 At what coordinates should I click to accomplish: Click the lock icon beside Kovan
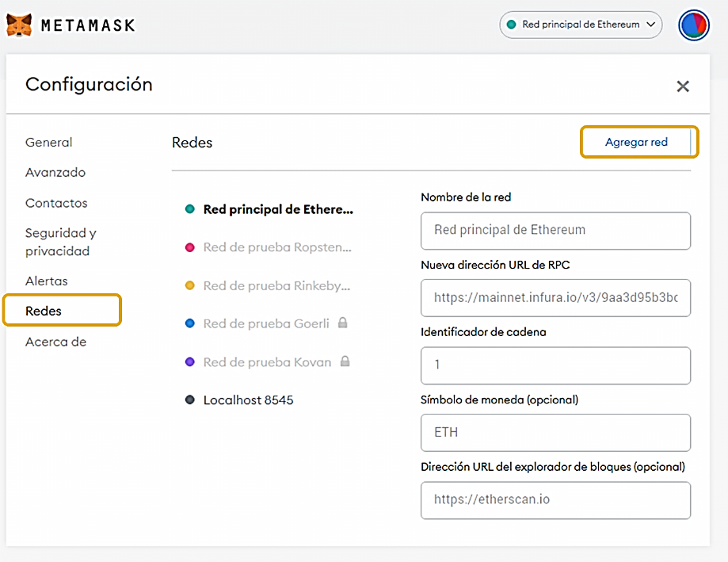(x=345, y=361)
